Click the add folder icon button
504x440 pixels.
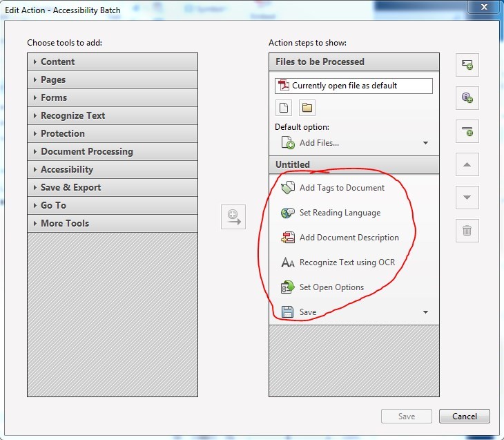(307, 108)
